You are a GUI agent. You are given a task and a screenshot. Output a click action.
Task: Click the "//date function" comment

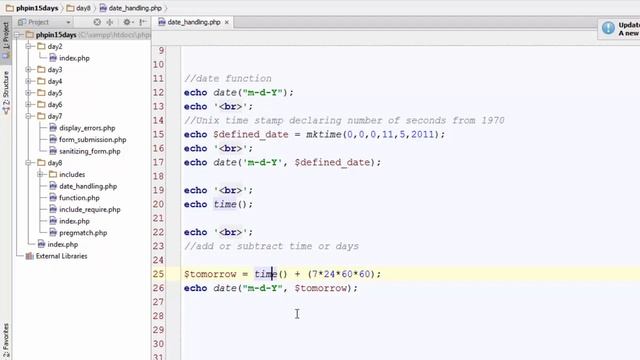pos(228,78)
